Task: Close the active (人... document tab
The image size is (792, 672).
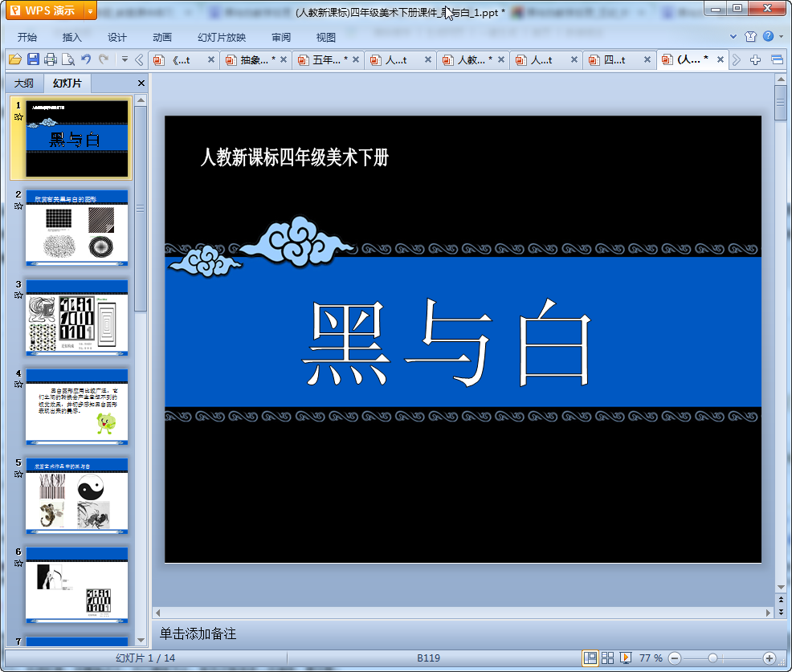Action: 721,59
